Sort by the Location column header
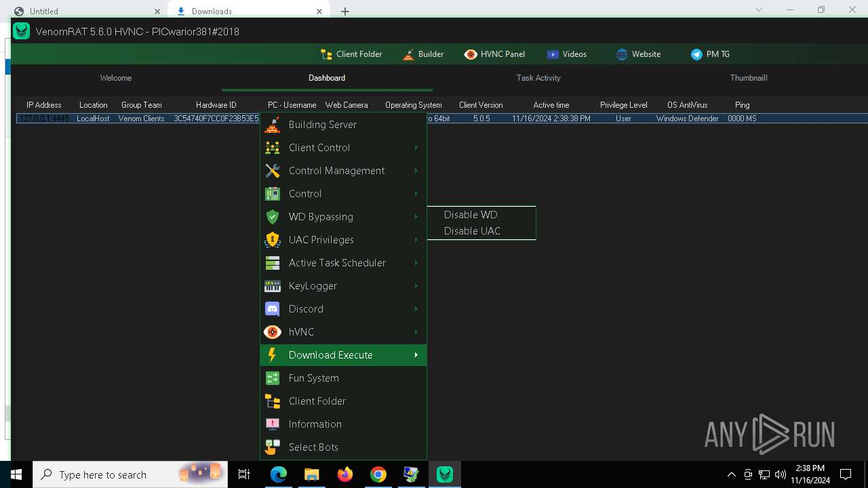Screen dimensions: 868x488 coord(94,105)
